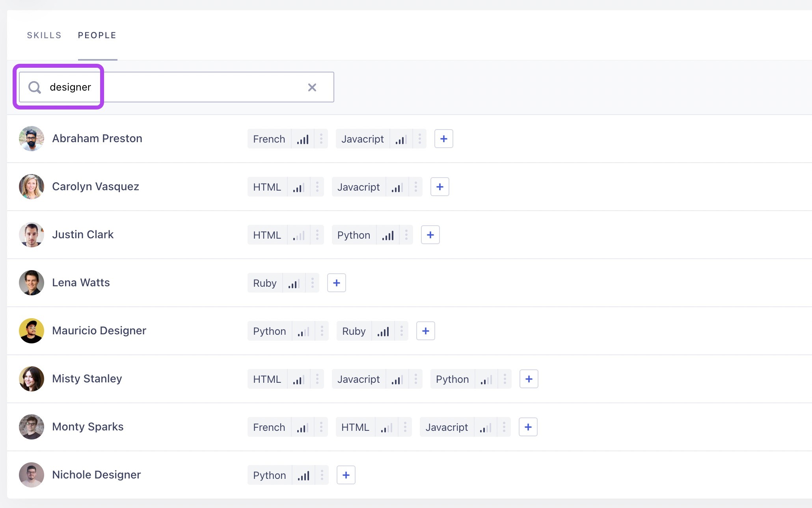Click the bars icon on Nichole's Python chip

[x=304, y=475]
